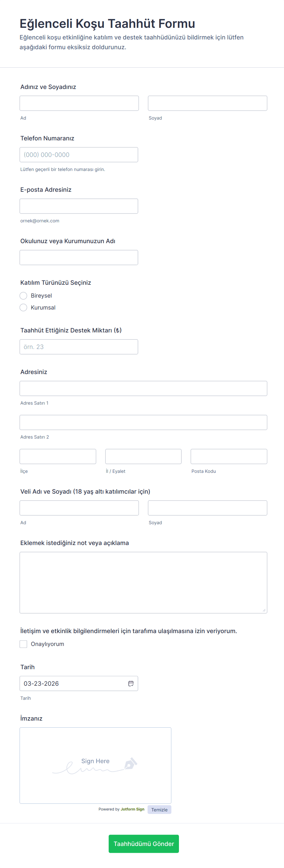Click the Tarih date input field
This screenshot has width=284, height=868.
click(x=79, y=683)
